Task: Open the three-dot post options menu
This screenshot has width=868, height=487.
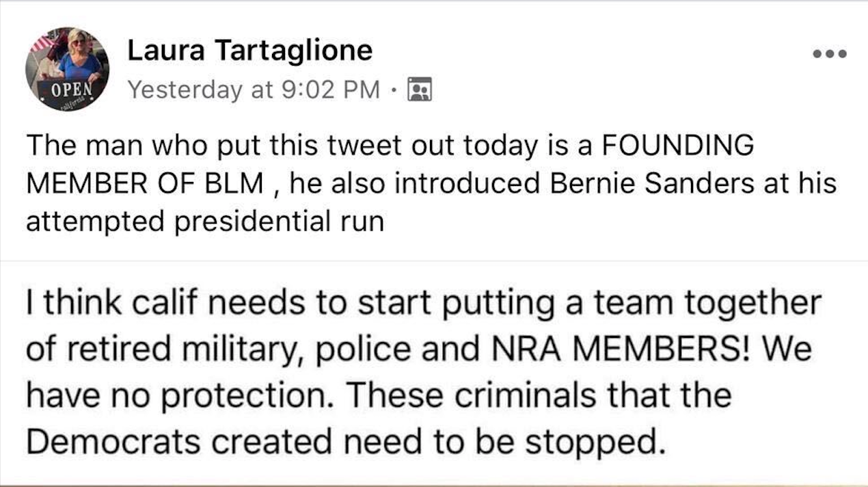Action: 829,54
